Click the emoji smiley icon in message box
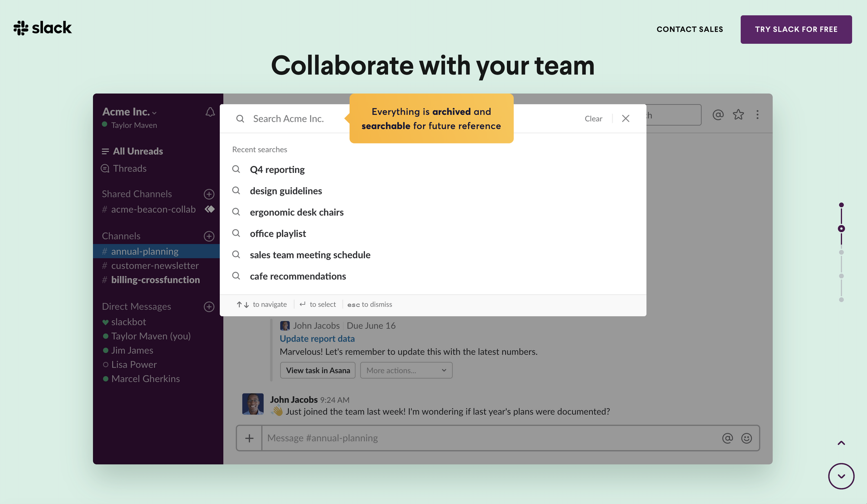 click(746, 438)
